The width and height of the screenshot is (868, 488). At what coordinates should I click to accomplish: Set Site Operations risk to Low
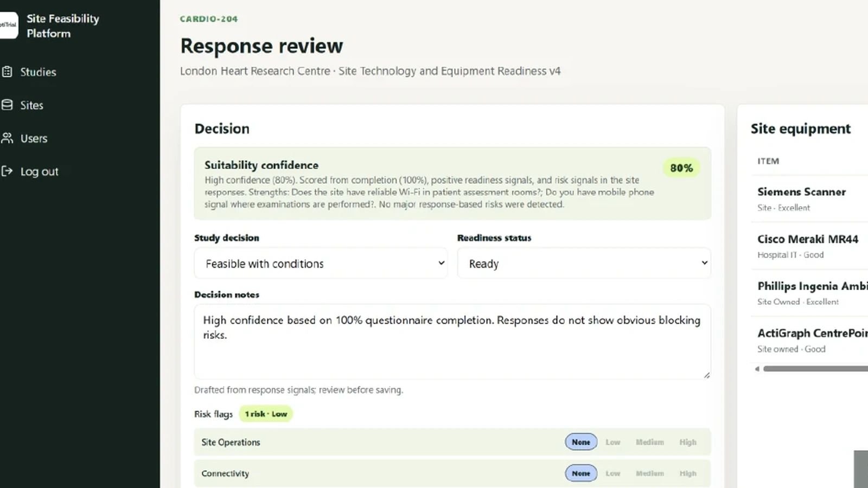(612, 442)
